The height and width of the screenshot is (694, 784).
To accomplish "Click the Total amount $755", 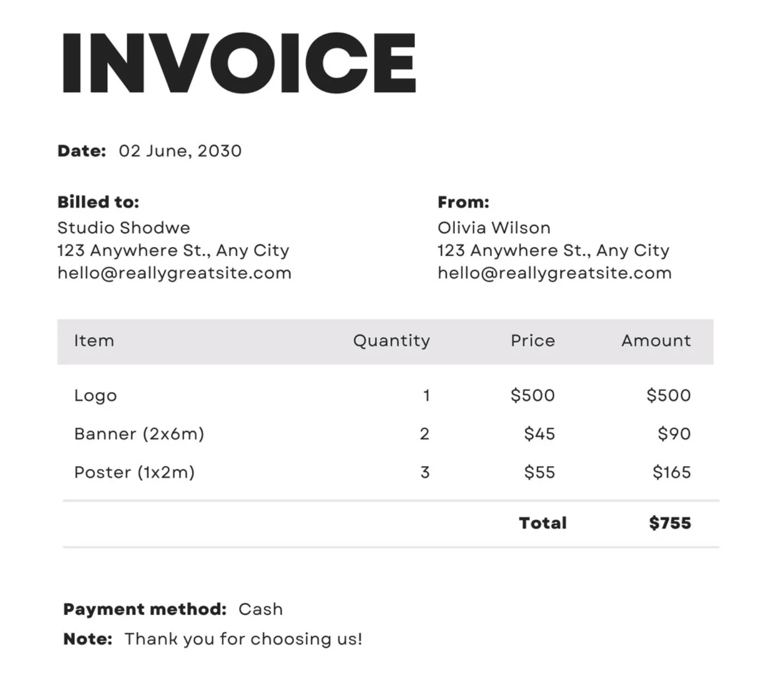I will point(670,523).
